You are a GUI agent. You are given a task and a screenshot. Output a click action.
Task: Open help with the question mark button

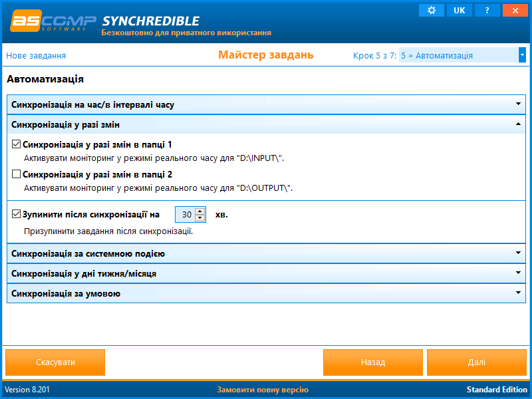(487, 10)
